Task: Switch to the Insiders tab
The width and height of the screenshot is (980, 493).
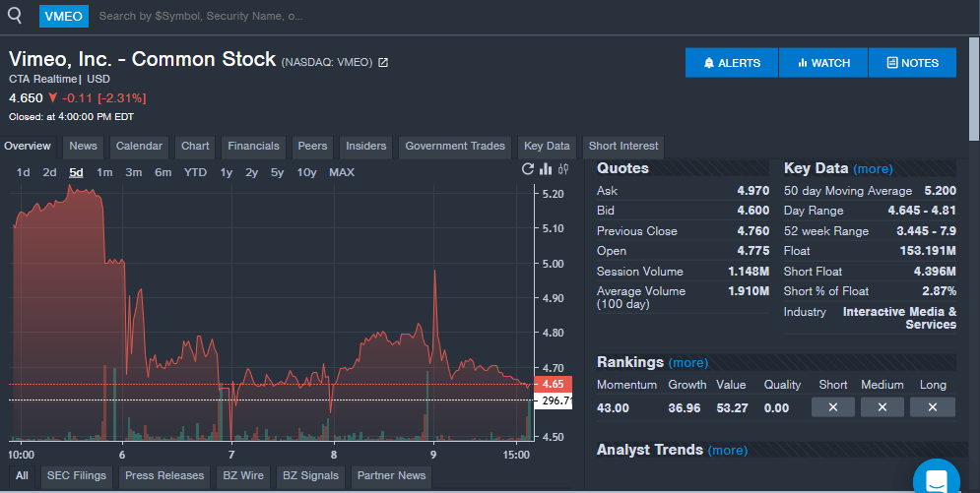Action: tap(365, 146)
